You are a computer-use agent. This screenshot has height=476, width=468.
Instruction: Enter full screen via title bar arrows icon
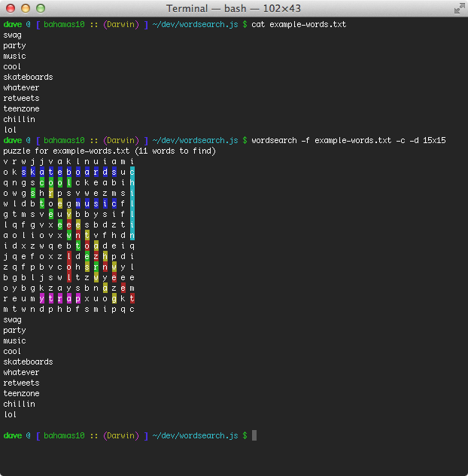point(459,8)
